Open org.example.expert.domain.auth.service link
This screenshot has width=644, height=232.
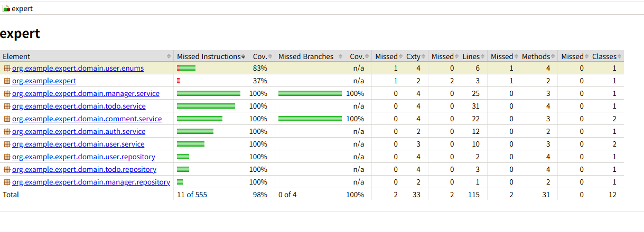(79, 131)
